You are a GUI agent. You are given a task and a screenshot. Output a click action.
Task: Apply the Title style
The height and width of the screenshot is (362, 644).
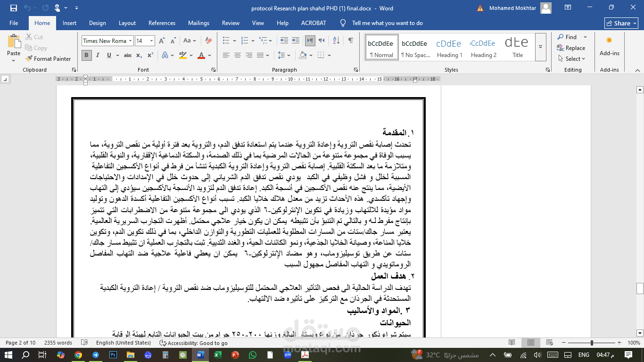pyautogui.click(x=517, y=47)
